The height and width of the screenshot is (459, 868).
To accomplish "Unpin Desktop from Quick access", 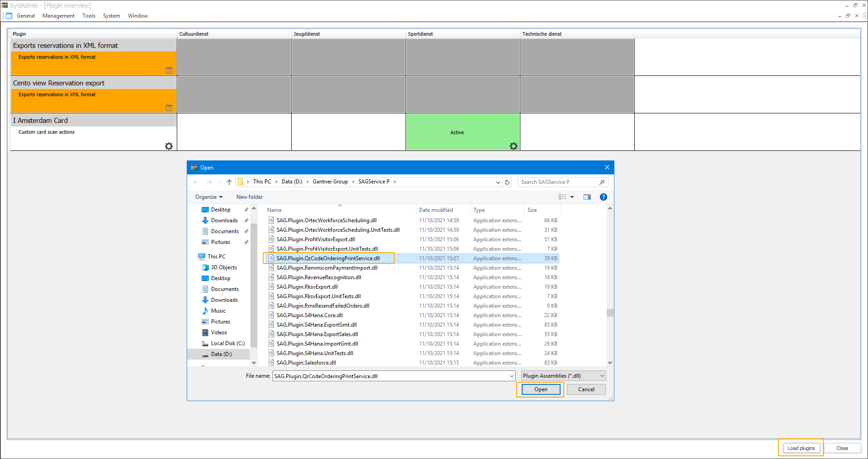I will (x=246, y=209).
